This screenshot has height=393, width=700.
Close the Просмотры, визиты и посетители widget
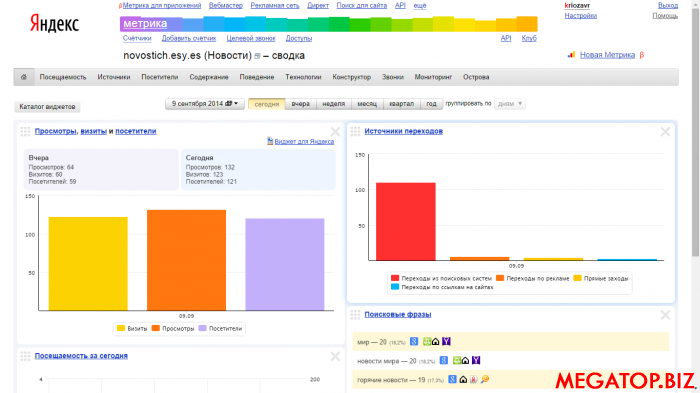(x=335, y=132)
